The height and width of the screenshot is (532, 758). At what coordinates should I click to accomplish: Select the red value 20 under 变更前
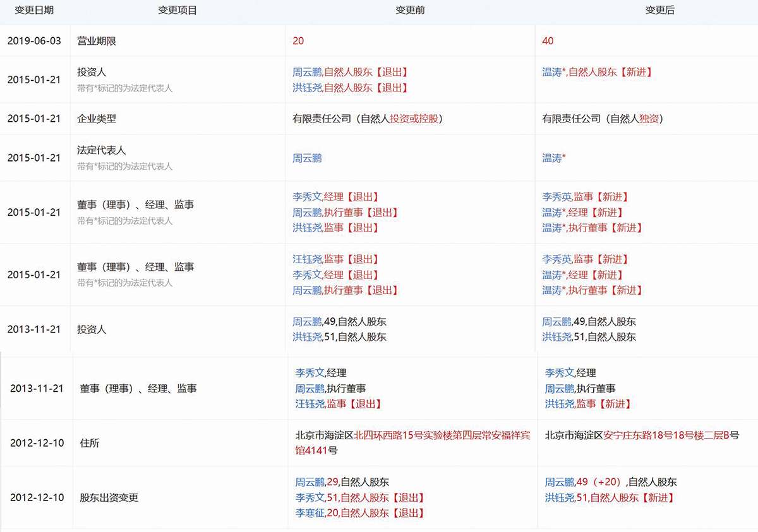pos(298,41)
